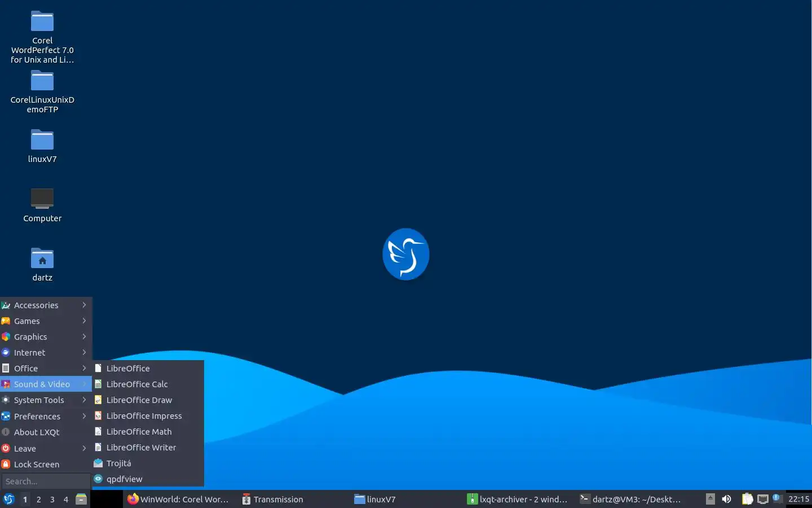Select the linuxV7 folder on the desktop
The height and width of the screenshot is (508, 812).
pos(42,146)
